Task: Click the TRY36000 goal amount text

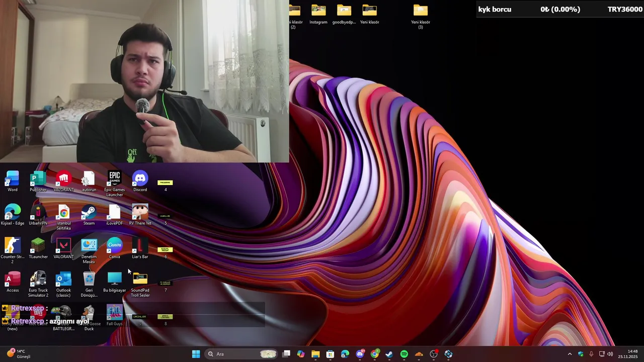Action: point(625,9)
